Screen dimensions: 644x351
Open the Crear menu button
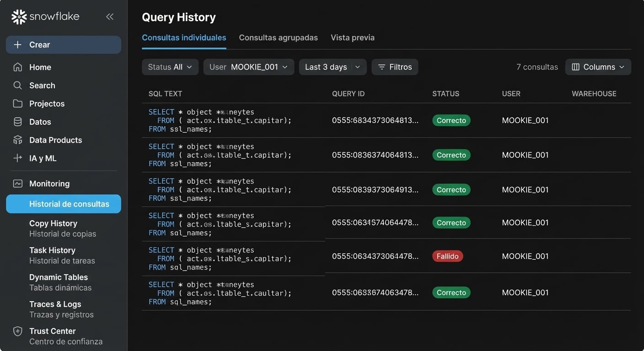[x=64, y=45]
